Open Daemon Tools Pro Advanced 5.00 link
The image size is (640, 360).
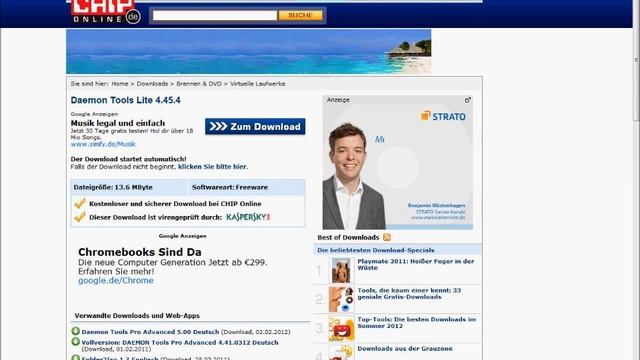click(150, 332)
